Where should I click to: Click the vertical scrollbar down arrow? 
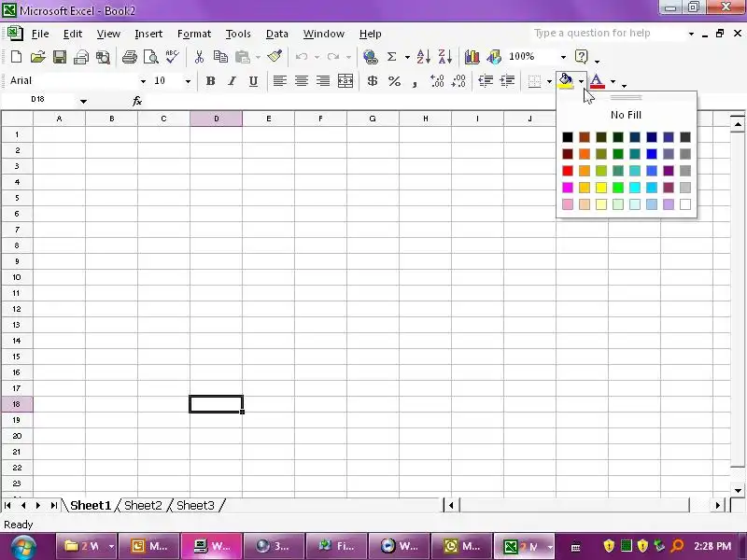coord(738,491)
